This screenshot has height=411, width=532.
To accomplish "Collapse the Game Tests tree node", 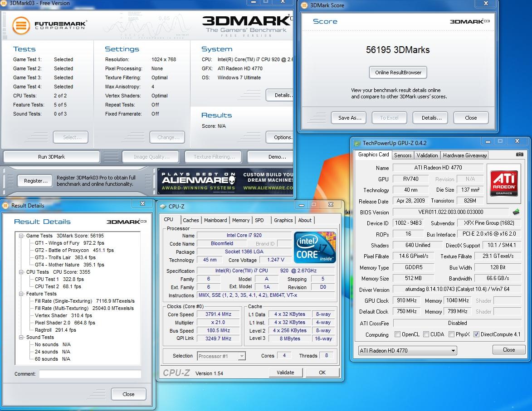I will [x=21, y=236].
